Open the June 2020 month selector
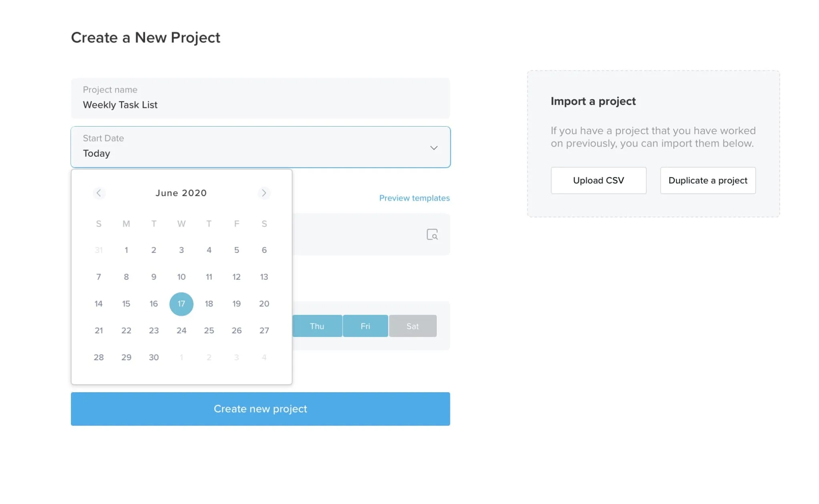 click(181, 192)
